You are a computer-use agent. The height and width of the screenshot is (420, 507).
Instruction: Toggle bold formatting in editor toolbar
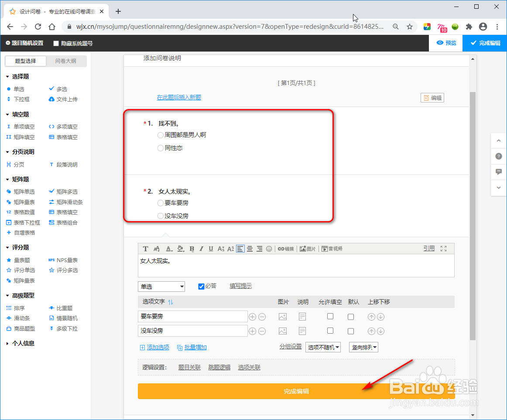click(x=192, y=249)
